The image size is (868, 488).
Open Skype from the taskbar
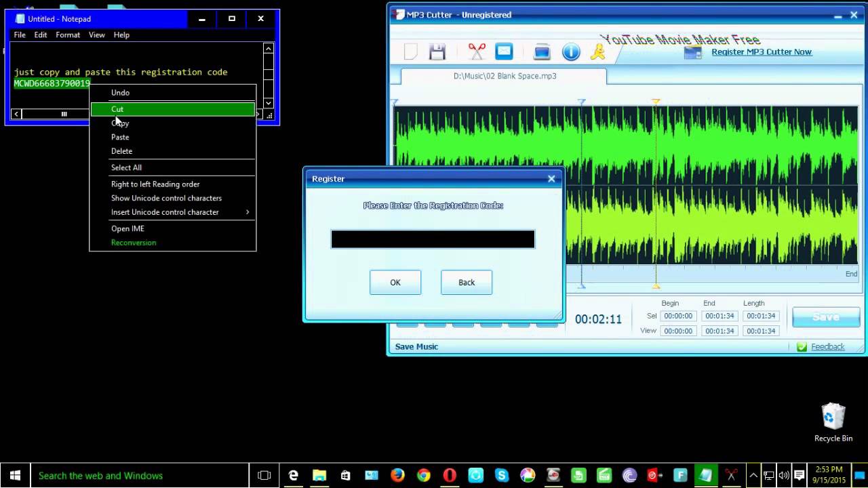tap(501, 476)
